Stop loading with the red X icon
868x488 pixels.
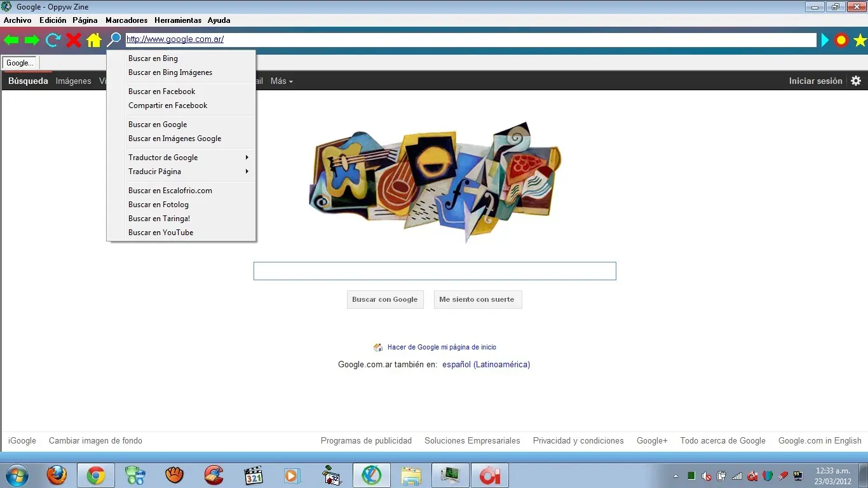point(74,41)
